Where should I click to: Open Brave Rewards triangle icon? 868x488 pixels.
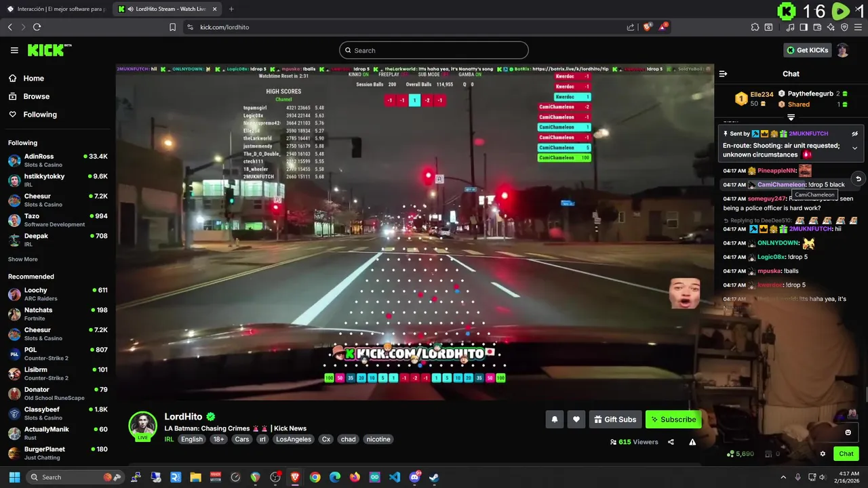coord(664,27)
